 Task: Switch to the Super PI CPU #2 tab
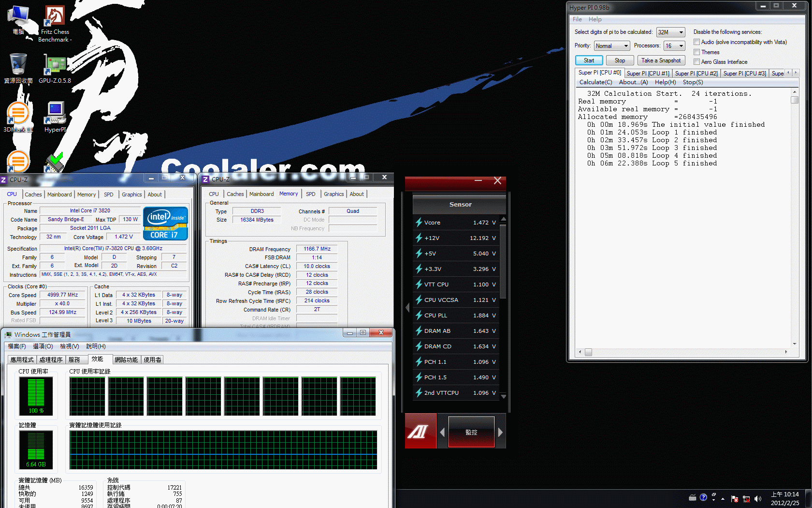[696, 74]
